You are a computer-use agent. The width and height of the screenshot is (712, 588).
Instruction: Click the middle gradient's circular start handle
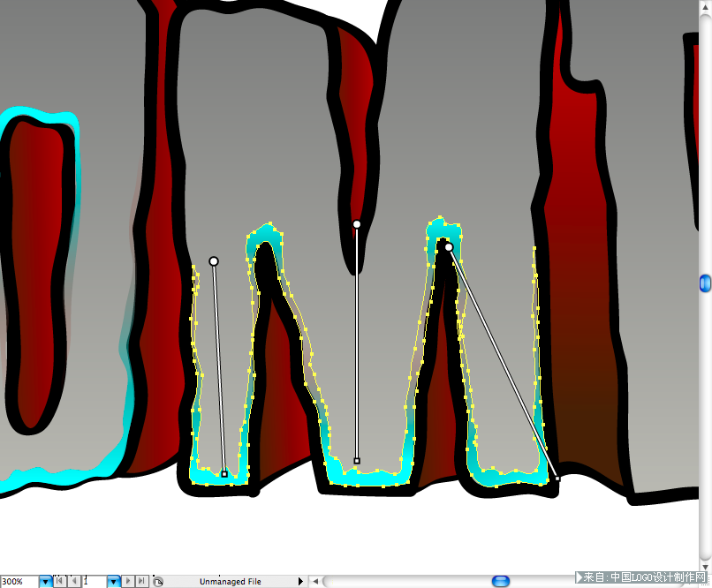pyautogui.click(x=357, y=224)
